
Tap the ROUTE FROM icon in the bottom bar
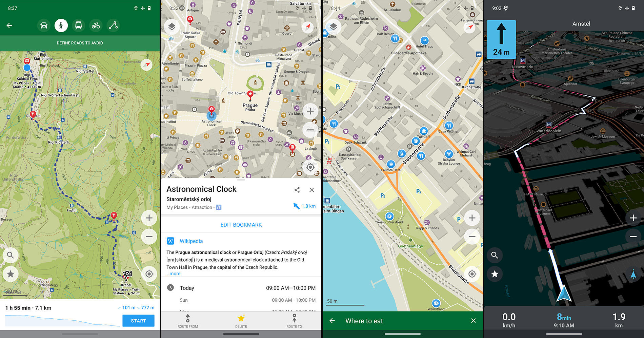[x=188, y=321]
